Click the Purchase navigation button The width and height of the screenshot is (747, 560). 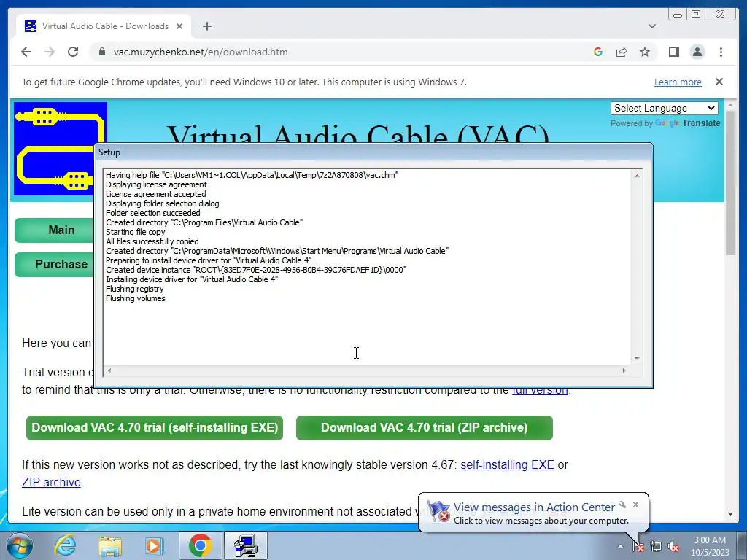click(54, 264)
